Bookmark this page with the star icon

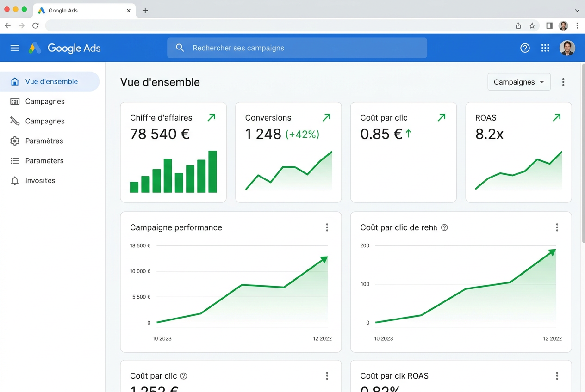pos(532,25)
